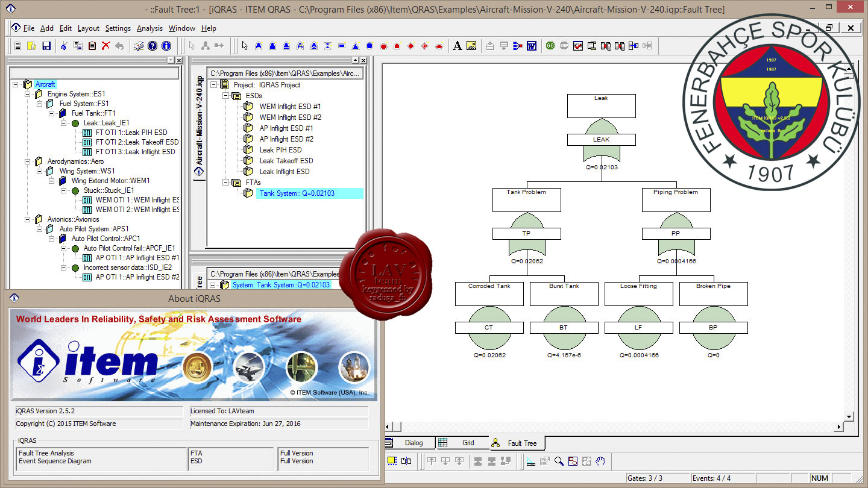
Task: Select the text label A tool
Action: pos(458,45)
